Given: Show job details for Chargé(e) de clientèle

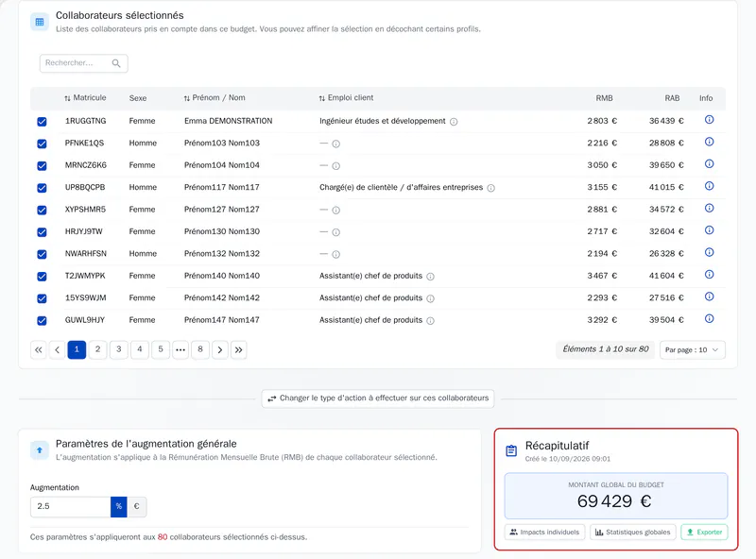Looking at the screenshot, I should (490, 189).
